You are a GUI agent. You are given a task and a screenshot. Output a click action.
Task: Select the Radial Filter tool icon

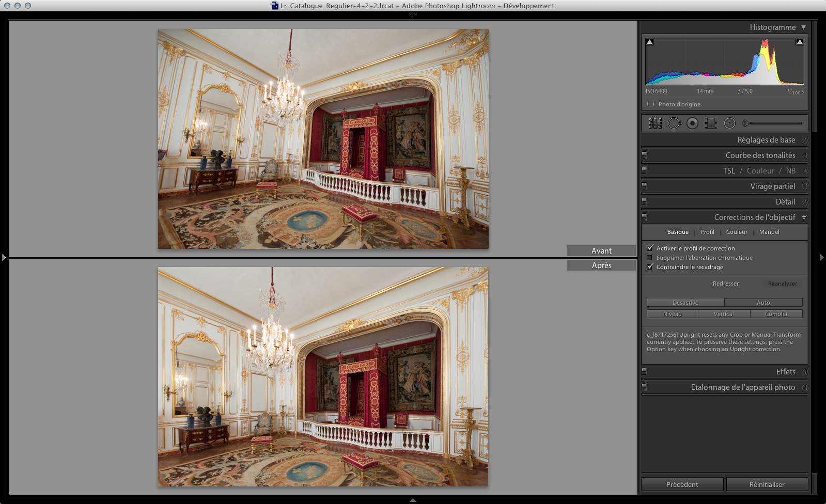point(729,123)
